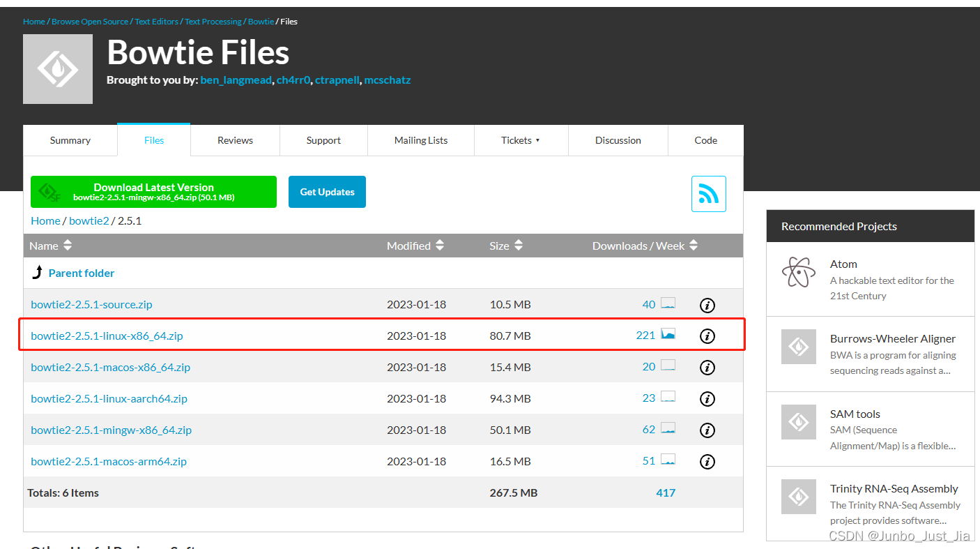The height and width of the screenshot is (549, 980).
Task: Click the 221 weekly downloads count
Action: 645,336
